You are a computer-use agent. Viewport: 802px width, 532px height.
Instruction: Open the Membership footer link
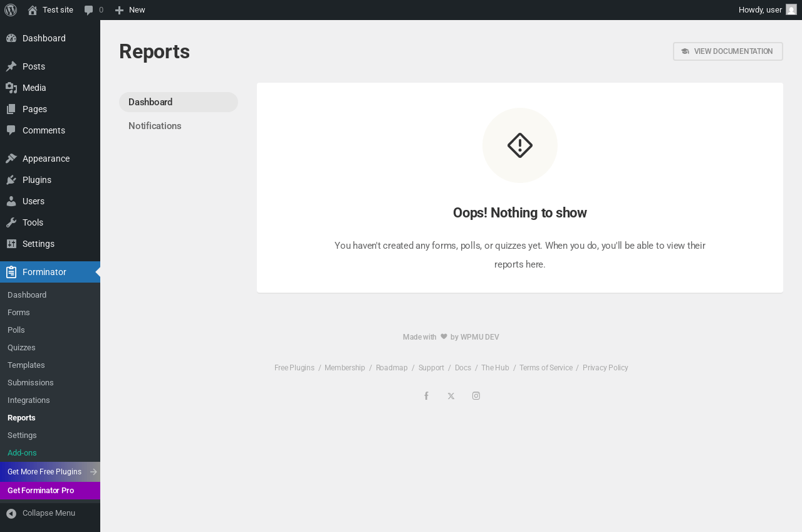pos(345,368)
